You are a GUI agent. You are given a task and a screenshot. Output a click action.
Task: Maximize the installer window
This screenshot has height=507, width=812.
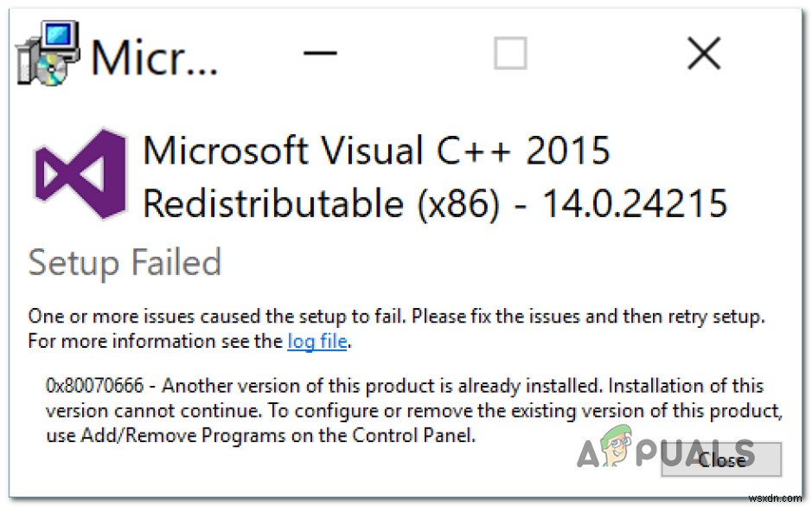point(510,54)
